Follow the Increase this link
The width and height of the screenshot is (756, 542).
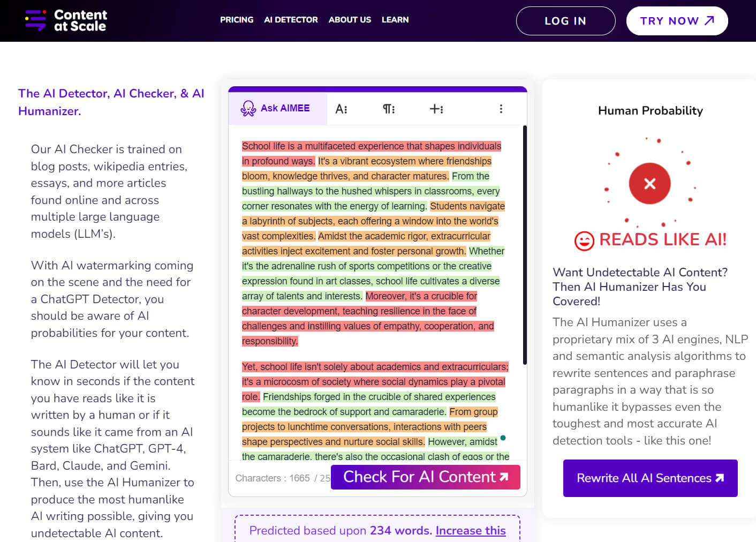click(x=470, y=531)
